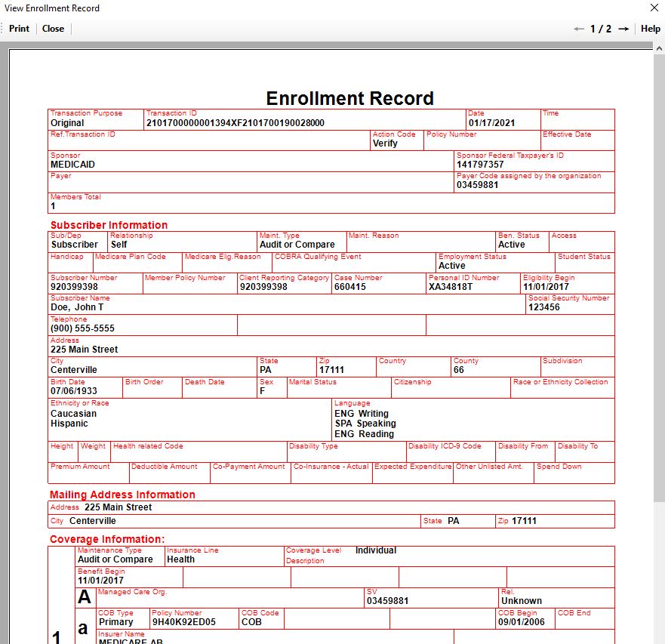665x644 pixels.
Task: Click the Close toolbar button
Action: tap(53, 29)
